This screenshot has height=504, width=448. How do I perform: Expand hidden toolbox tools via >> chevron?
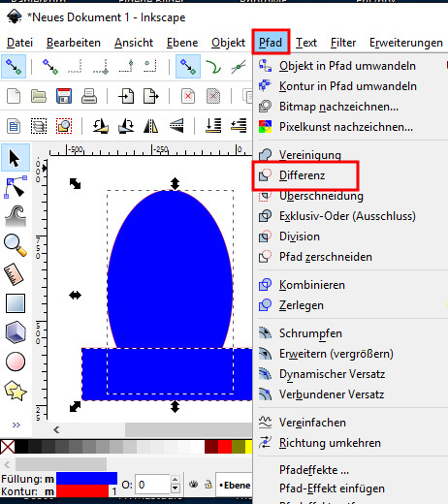click(16, 425)
